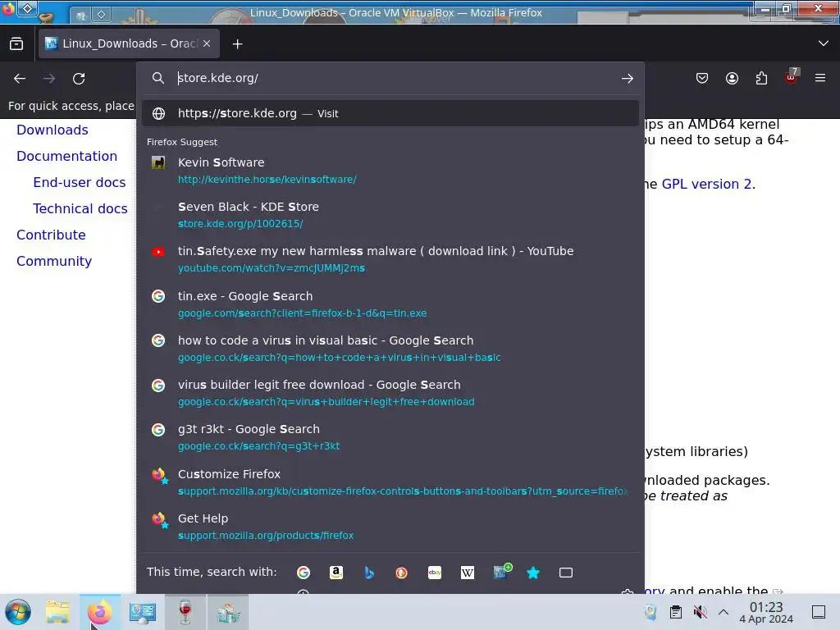Viewport: 840px width, 630px height.
Task: Open Save to Pocket icon
Action: click(702, 78)
